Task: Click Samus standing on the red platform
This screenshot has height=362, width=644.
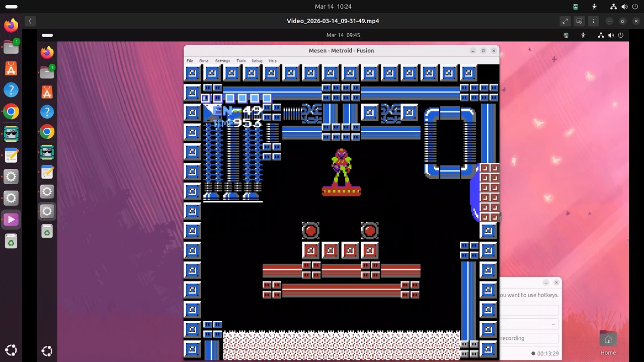Action: pos(342,167)
